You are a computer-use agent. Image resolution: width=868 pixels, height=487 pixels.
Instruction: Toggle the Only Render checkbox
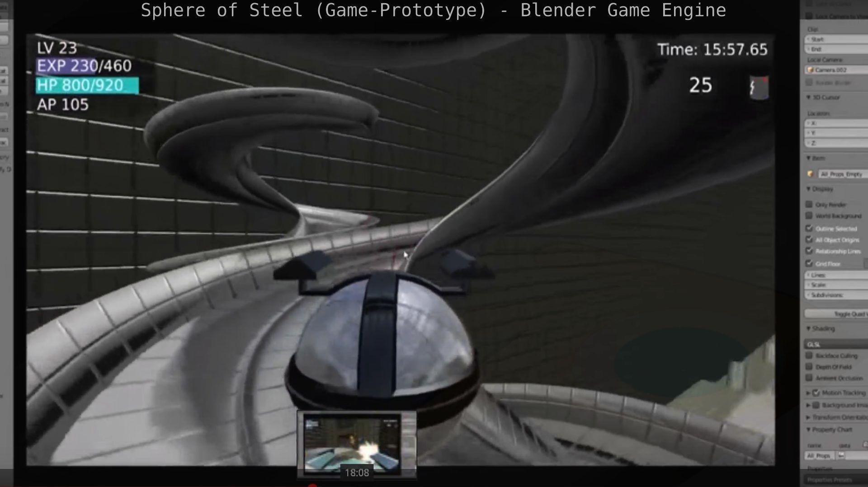pos(809,204)
